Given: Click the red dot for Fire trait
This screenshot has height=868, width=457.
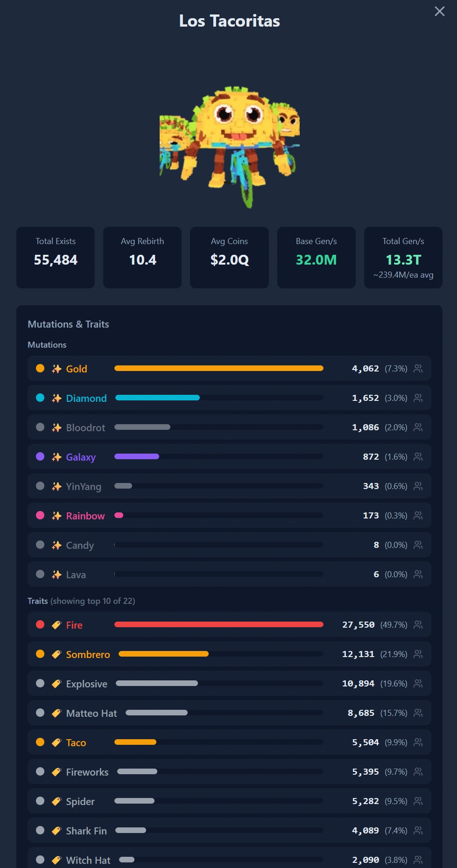Looking at the screenshot, I should click(x=40, y=624).
